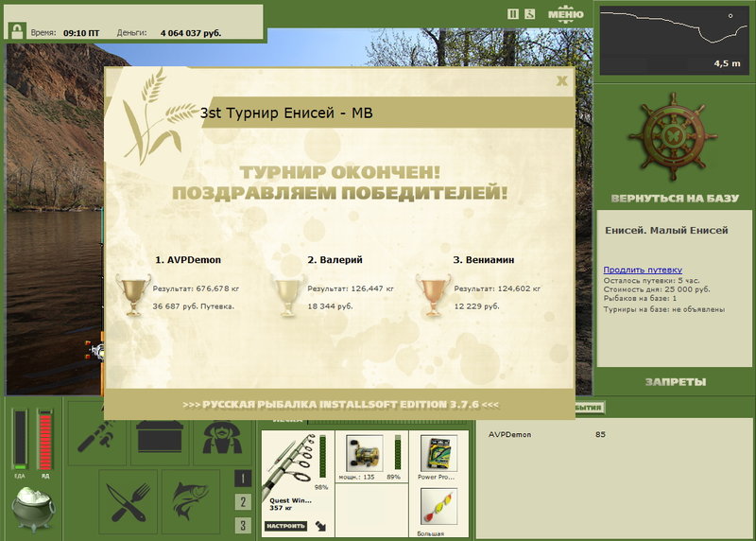The image size is (756, 541).
Task: Click ВЕРНУТЬСЯ НА БАЗУ label
Action: [675, 199]
